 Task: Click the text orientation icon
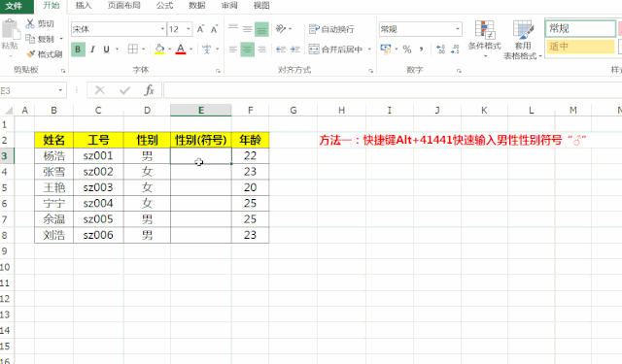(x=281, y=28)
